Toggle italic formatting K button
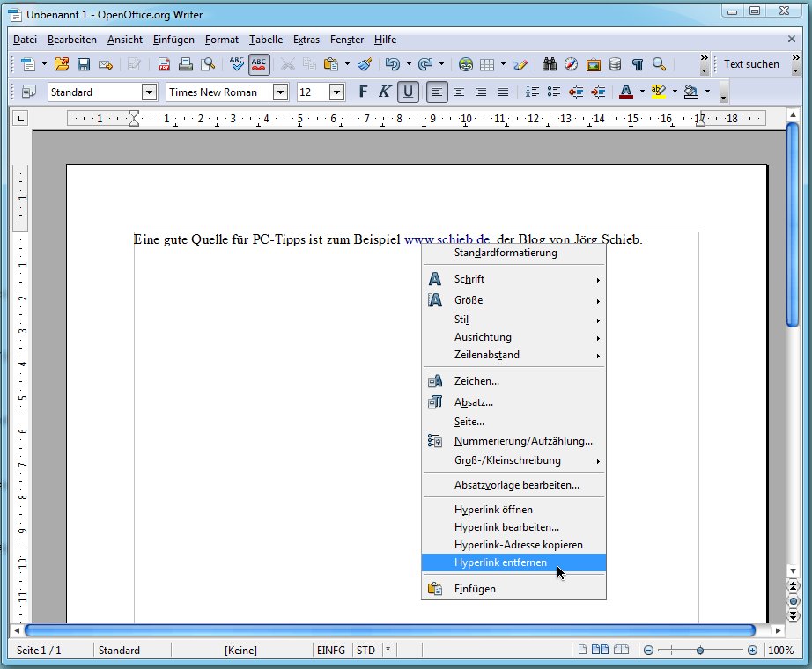This screenshot has height=669, width=812. click(384, 92)
